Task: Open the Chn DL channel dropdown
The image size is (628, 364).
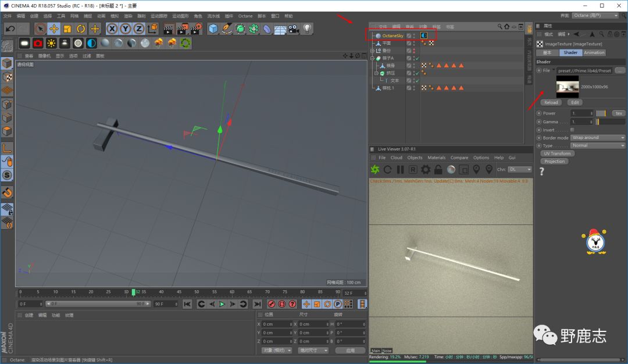Action: [521, 169]
